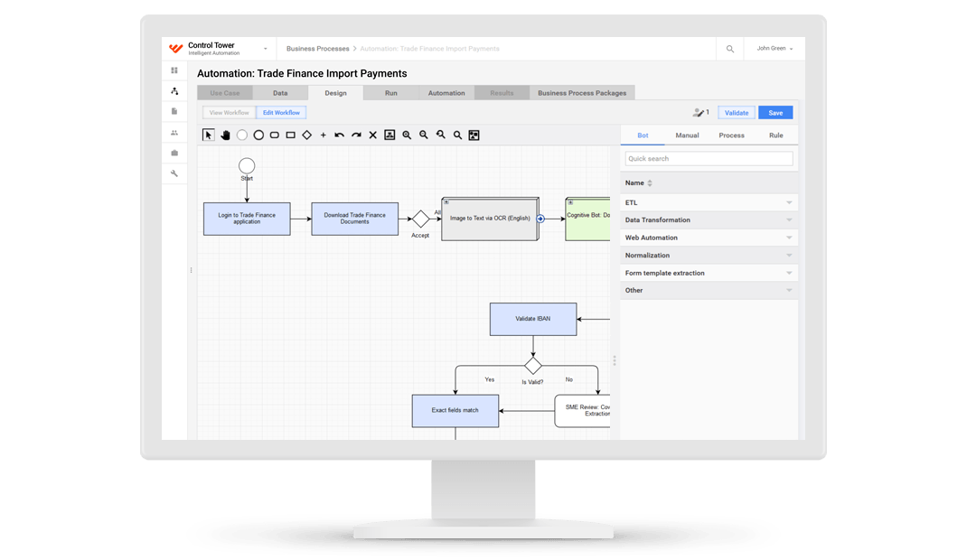Select the Accept gateway diamond
Viewport: 967px width, 560px height.
click(x=420, y=219)
